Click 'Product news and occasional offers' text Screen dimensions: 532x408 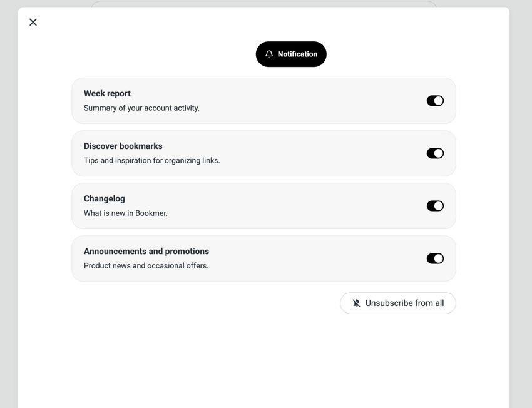tap(146, 266)
